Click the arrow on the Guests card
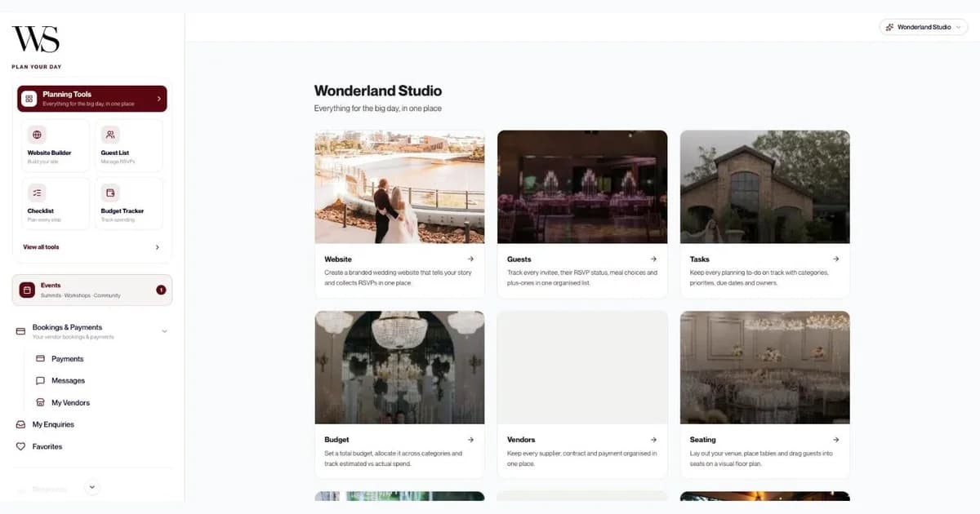The height and width of the screenshot is (514, 980). 653,259
